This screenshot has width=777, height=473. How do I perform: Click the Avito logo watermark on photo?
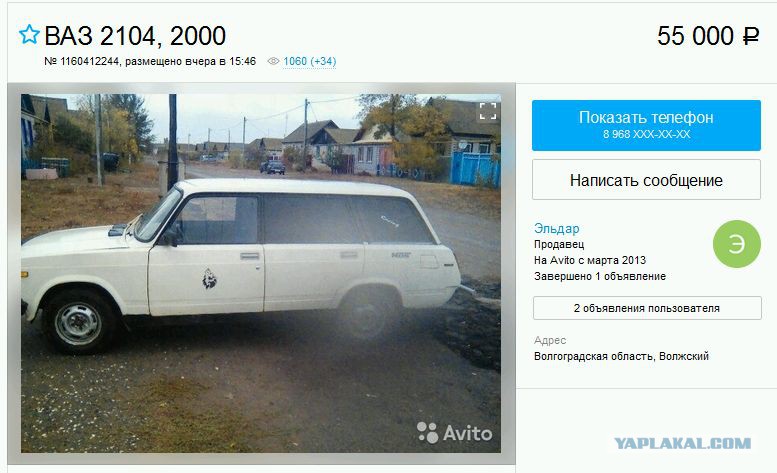pyautogui.click(x=454, y=433)
